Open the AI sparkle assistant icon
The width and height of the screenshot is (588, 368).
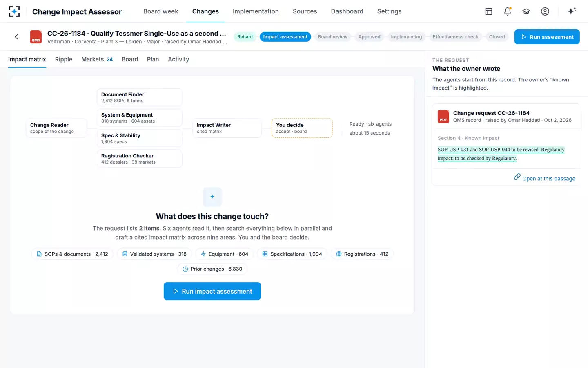(x=572, y=11)
